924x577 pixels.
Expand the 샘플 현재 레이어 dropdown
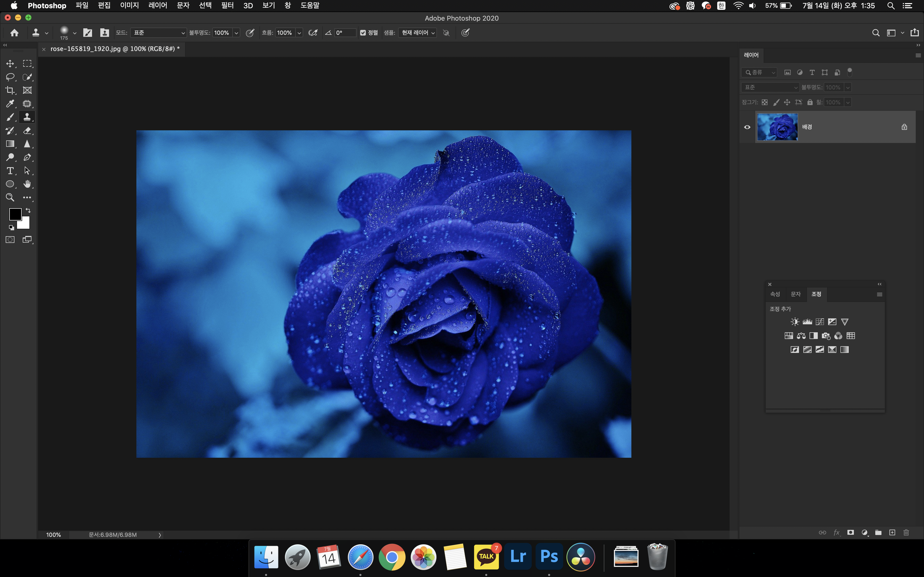tap(418, 33)
